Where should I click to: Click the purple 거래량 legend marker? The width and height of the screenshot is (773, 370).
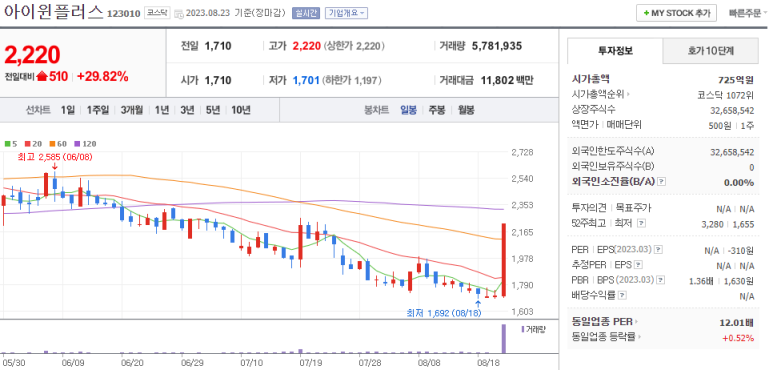[523, 329]
